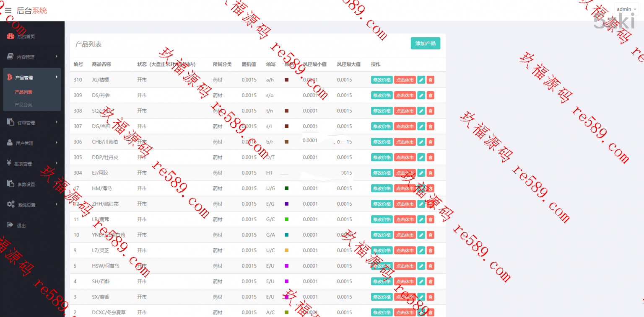The width and height of the screenshot is (644, 317).
Task: Open the admin user dropdown
Action: pyautogui.click(x=626, y=9)
